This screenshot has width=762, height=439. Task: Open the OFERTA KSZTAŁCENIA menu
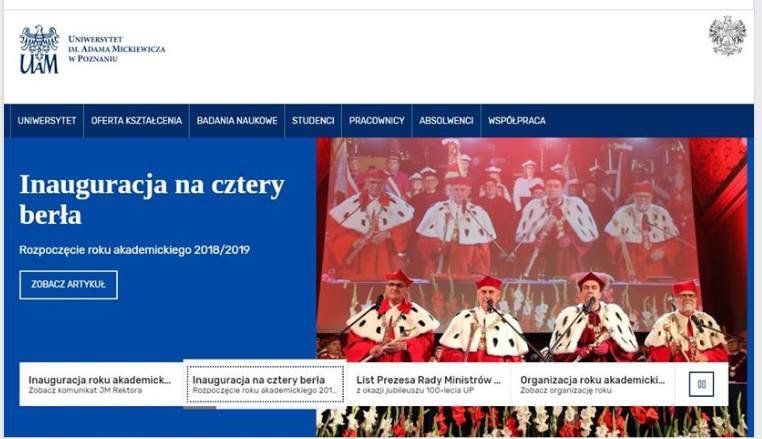[136, 121]
